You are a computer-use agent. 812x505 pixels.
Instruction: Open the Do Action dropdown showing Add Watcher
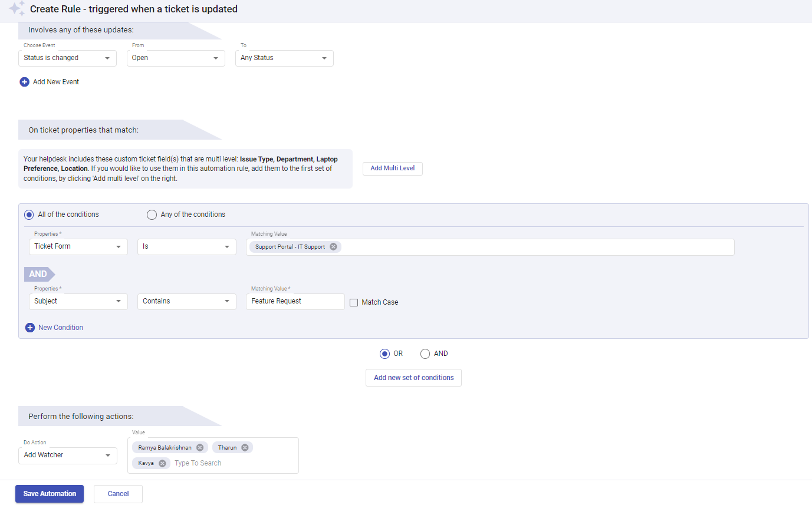(x=67, y=455)
